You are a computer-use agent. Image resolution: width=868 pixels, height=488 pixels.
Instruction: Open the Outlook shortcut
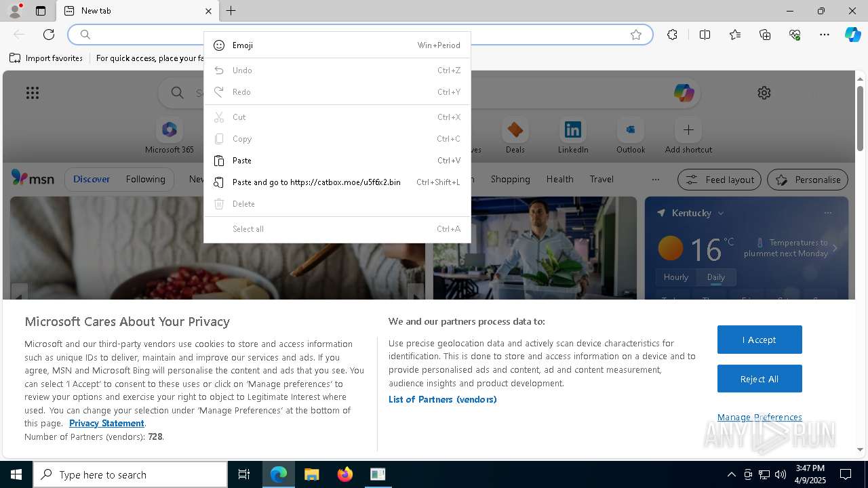631,136
